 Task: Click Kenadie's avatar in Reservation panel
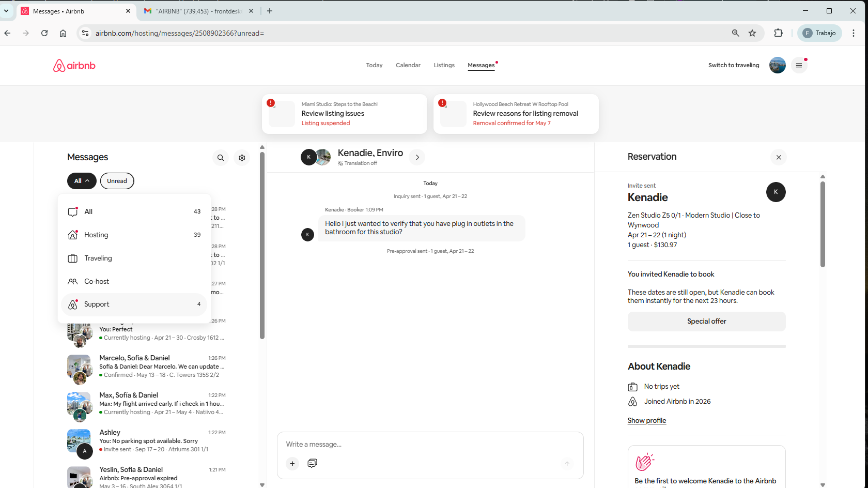click(x=776, y=192)
